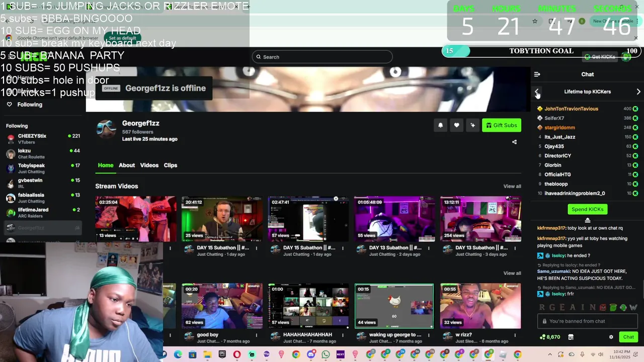Image resolution: width=644 pixels, height=362 pixels.
Task: Open Opera browser in taskbar
Action: (x=237, y=354)
